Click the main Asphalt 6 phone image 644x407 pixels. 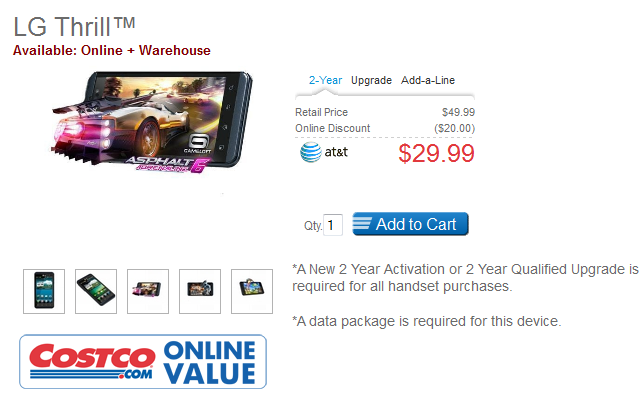(152, 122)
